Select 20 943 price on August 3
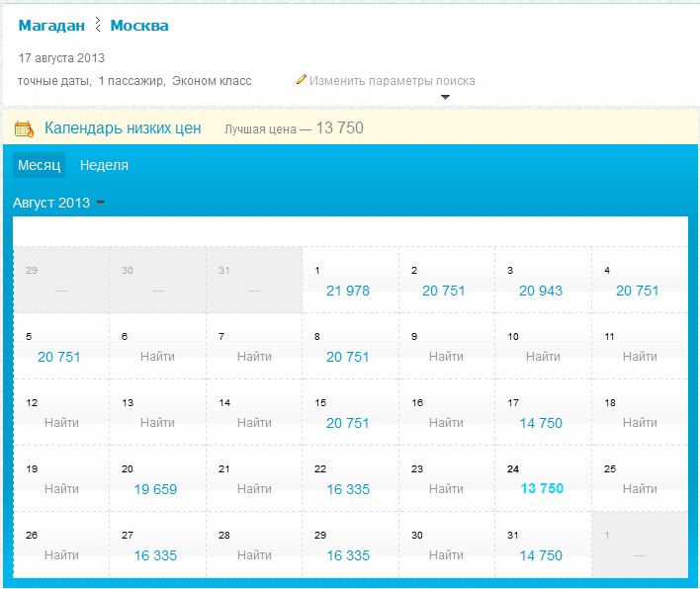This screenshot has height=589, width=700. [541, 290]
